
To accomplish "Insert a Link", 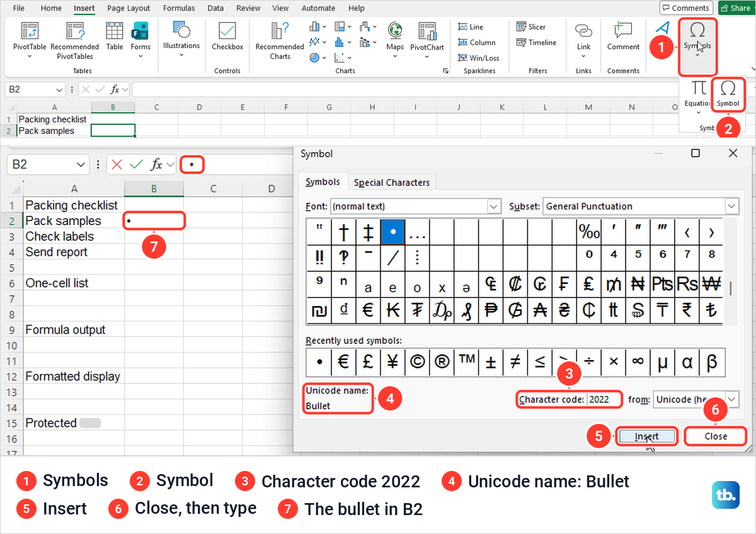I will (584, 39).
